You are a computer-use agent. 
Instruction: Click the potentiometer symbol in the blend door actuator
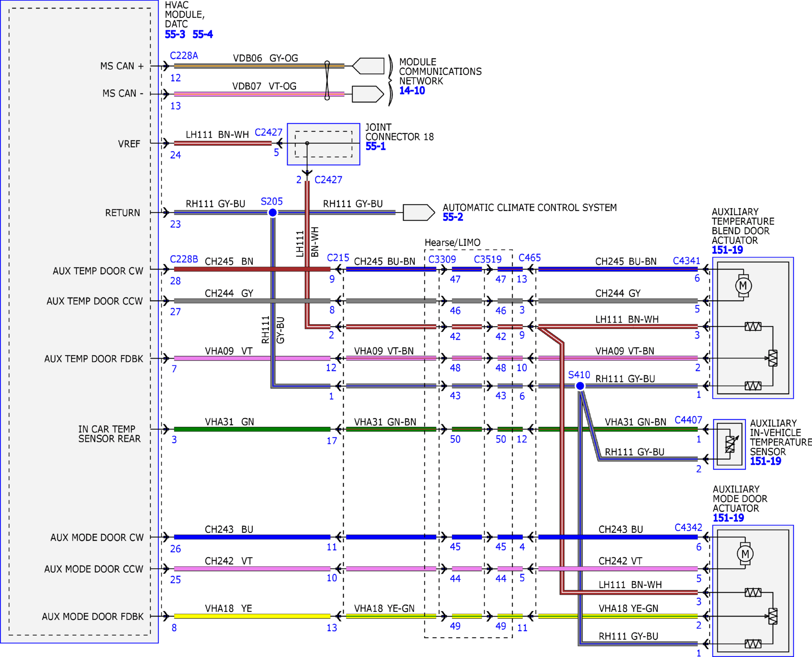click(x=772, y=358)
